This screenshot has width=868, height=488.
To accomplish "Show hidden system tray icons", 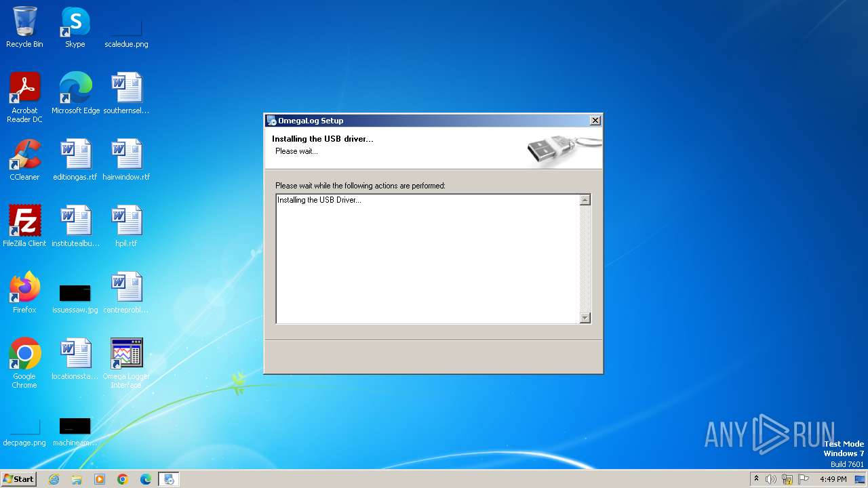I will pos(756,479).
